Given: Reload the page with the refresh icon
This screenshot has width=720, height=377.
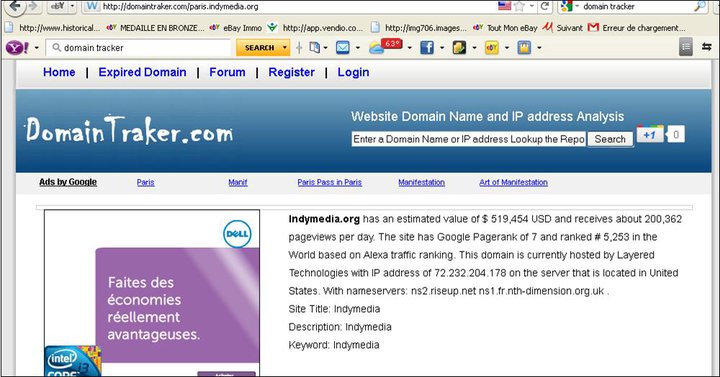Looking at the screenshot, I should tap(545, 6).
